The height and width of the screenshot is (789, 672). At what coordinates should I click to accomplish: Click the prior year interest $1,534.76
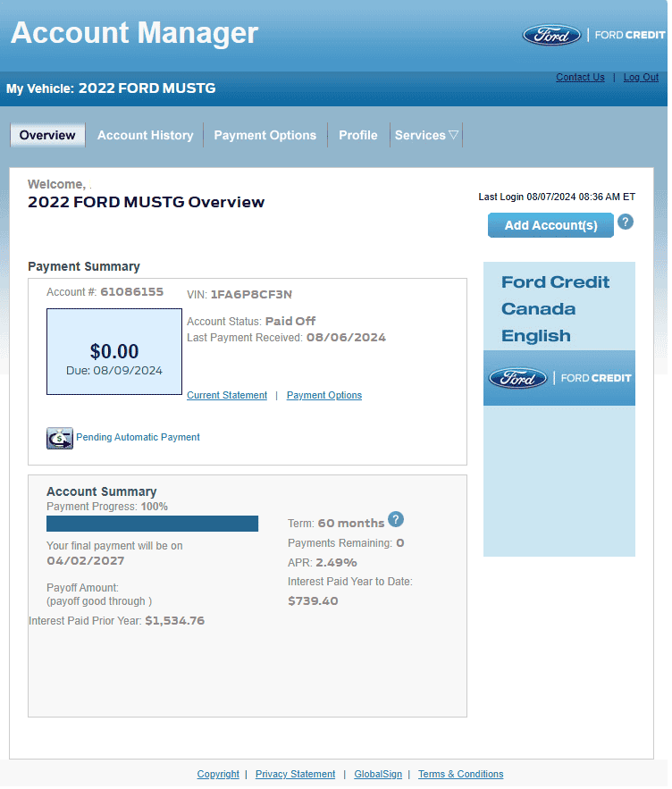click(176, 623)
